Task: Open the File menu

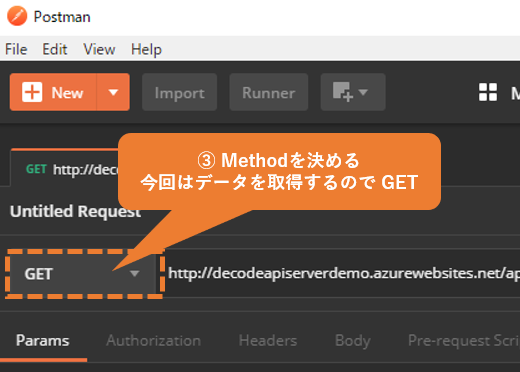Action: pyautogui.click(x=16, y=49)
